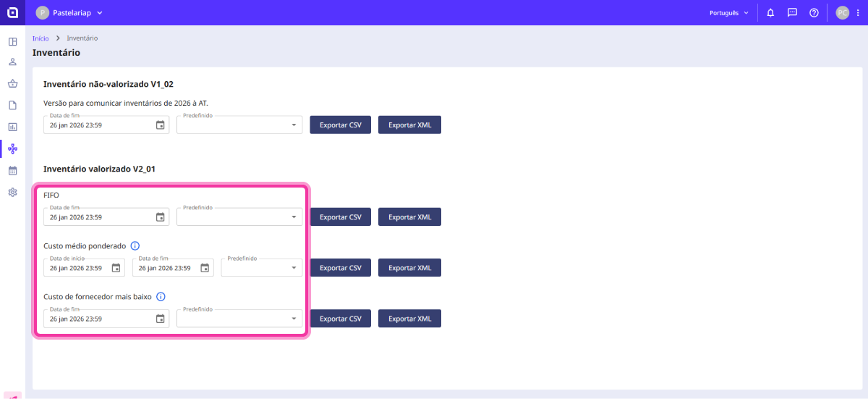The height and width of the screenshot is (399, 868).
Task: Open the settings gear in sidebar
Action: 12,193
